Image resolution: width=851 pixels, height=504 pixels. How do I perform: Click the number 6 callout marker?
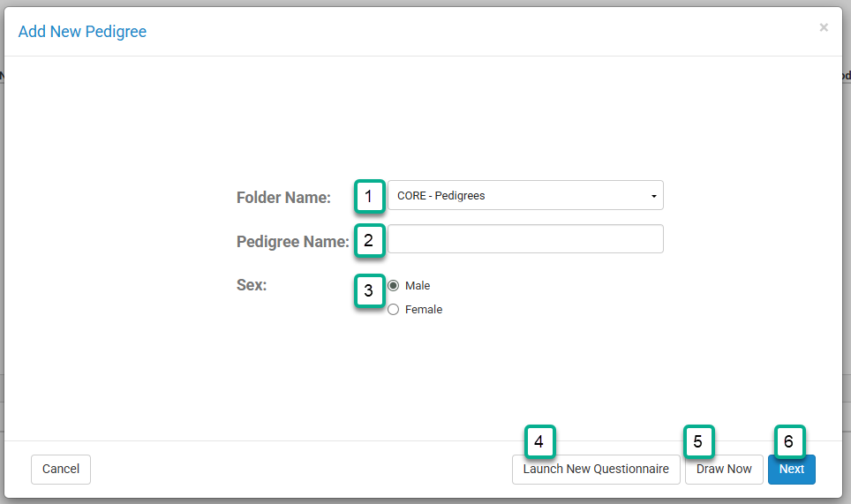pyautogui.click(x=789, y=441)
